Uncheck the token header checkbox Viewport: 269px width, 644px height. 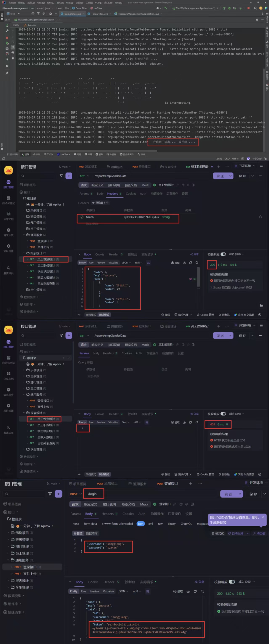click(82, 217)
